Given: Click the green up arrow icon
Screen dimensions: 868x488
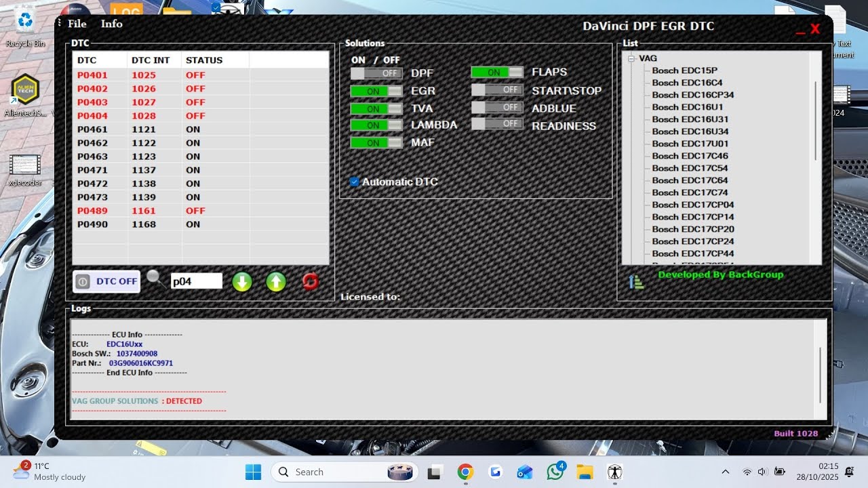Looking at the screenshot, I should pyautogui.click(x=276, y=281).
